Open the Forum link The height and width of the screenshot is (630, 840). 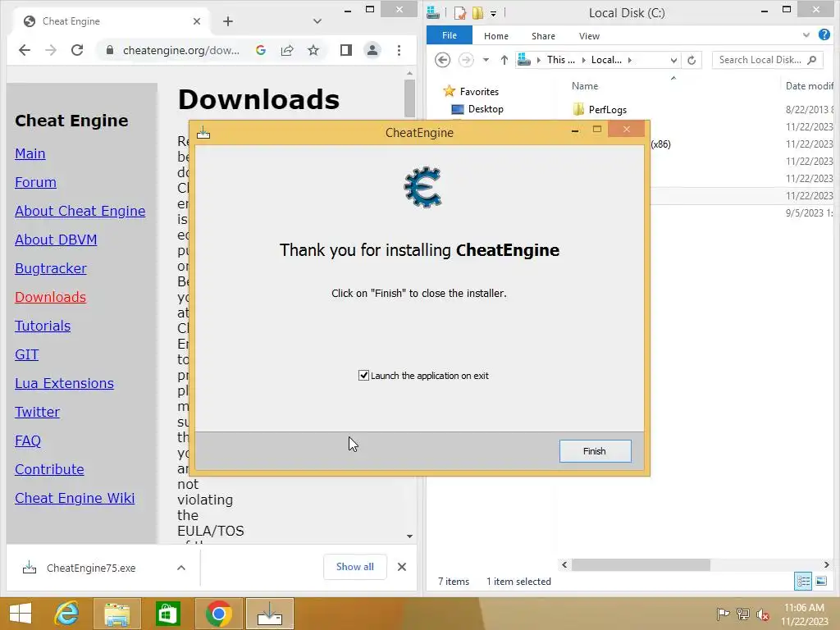35,182
